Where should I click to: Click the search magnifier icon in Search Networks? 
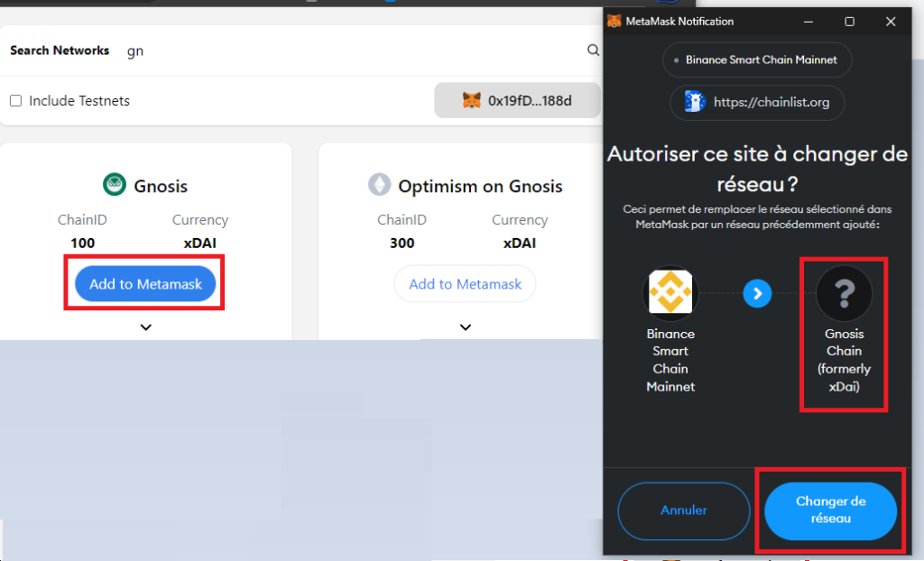(x=593, y=51)
